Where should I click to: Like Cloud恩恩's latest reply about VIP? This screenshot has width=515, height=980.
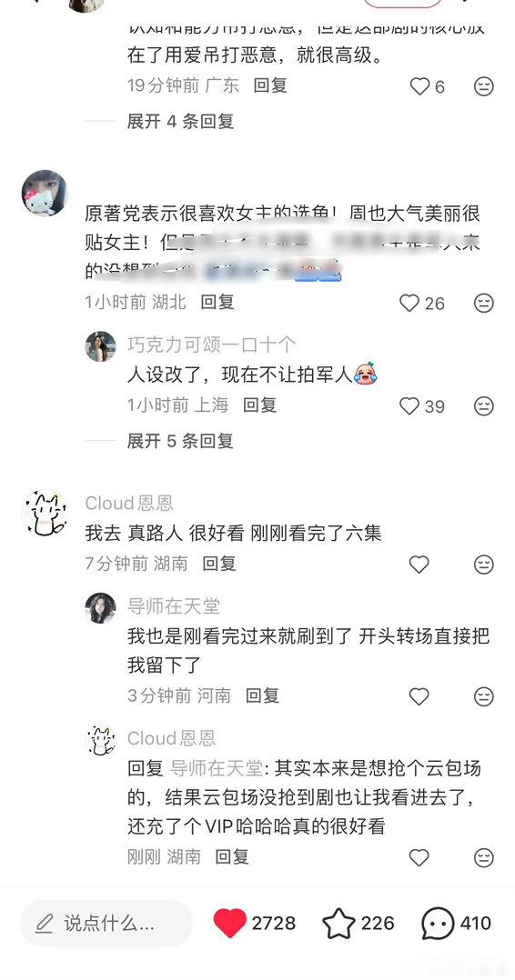pyautogui.click(x=419, y=857)
